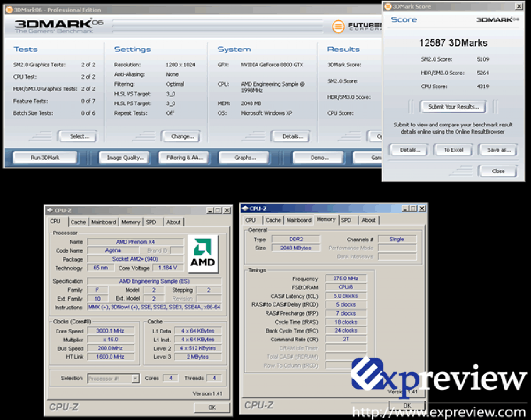Click Channels # Single field
The height and width of the screenshot is (420, 531).
coord(397,239)
